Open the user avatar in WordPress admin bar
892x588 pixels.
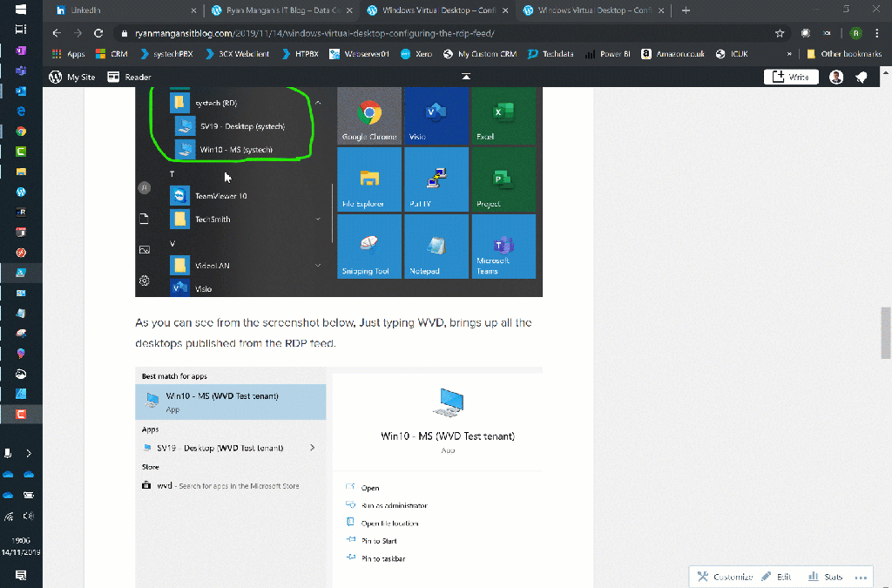coord(835,77)
